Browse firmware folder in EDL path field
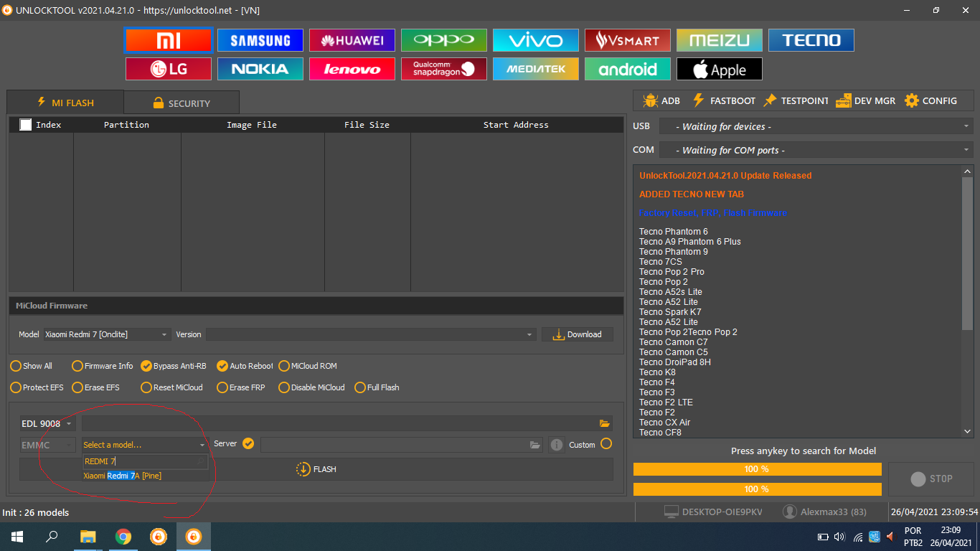This screenshot has height=551, width=980. [605, 424]
